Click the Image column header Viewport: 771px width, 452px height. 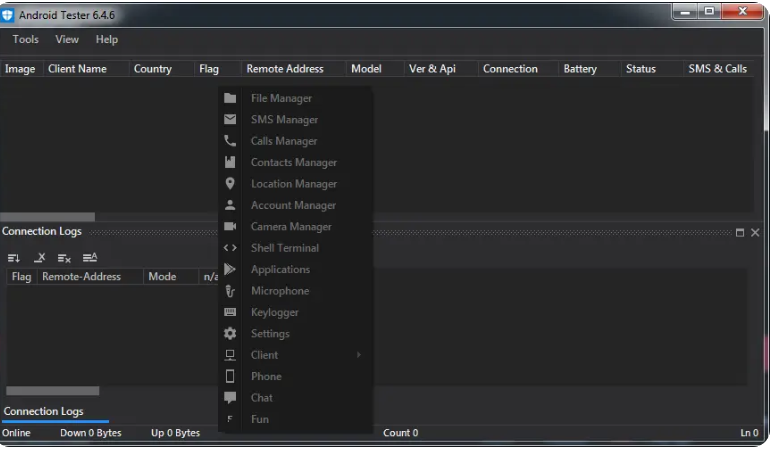[x=20, y=69]
